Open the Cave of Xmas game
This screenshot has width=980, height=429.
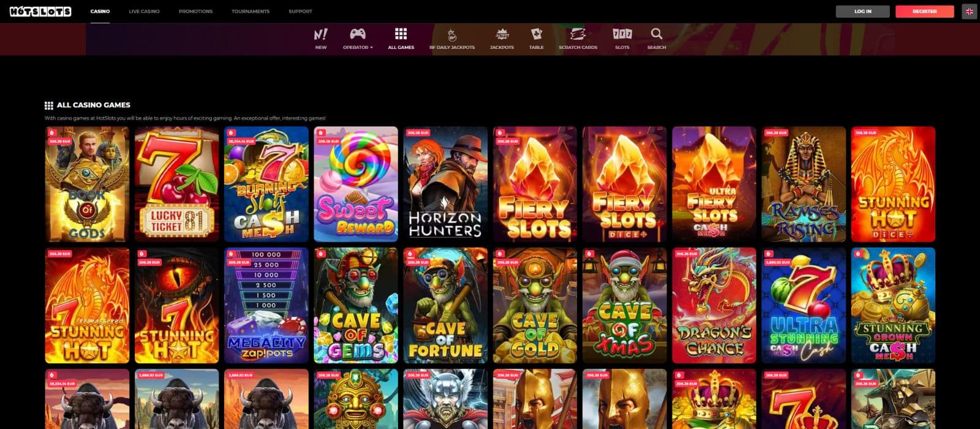[x=624, y=305]
